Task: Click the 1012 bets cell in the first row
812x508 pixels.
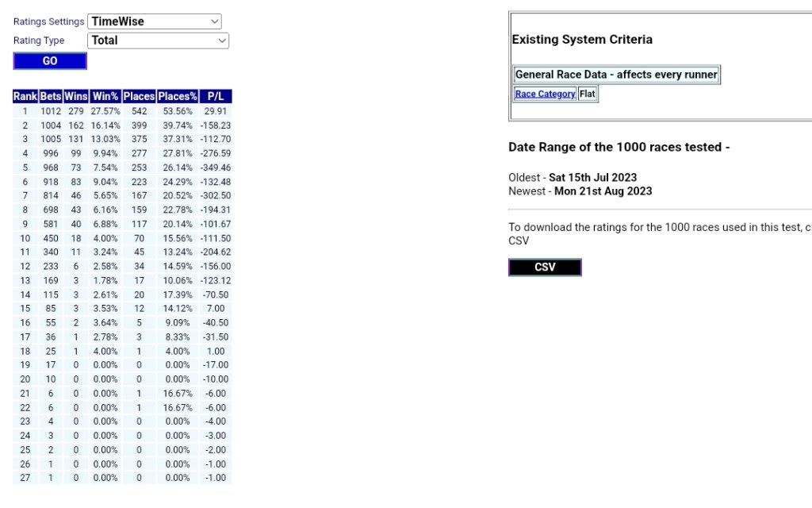Action: click(x=51, y=112)
